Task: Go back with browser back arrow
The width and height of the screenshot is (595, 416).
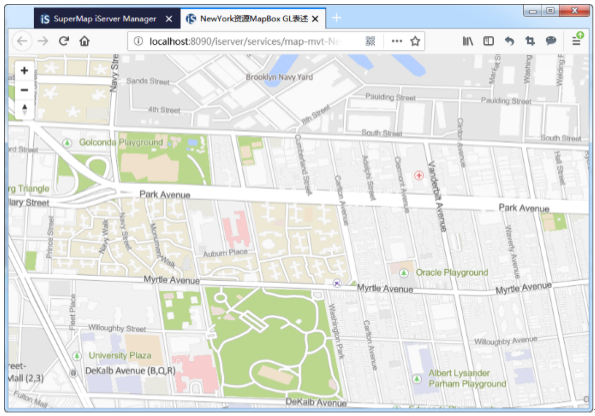Action: tap(22, 41)
